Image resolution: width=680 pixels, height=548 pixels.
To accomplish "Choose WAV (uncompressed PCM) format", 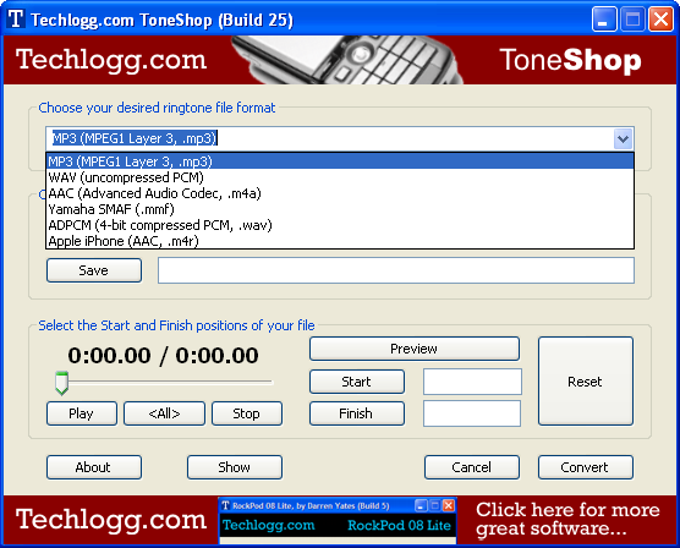I will click(x=340, y=177).
